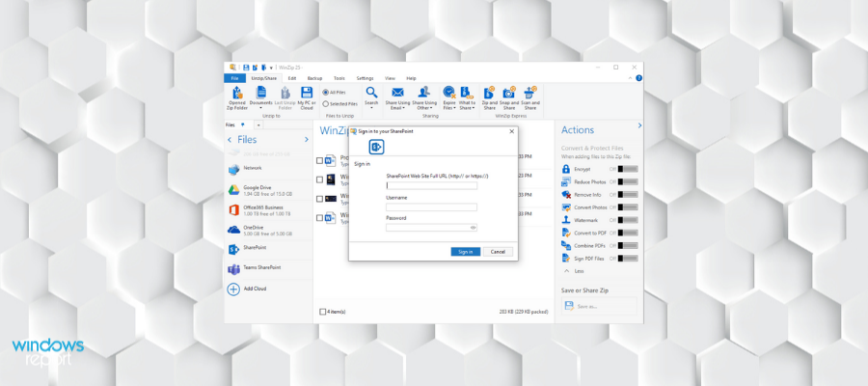The width and height of the screenshot is (868, 386).
Task: Switch to the View ribbon tab
Action: 390,78
